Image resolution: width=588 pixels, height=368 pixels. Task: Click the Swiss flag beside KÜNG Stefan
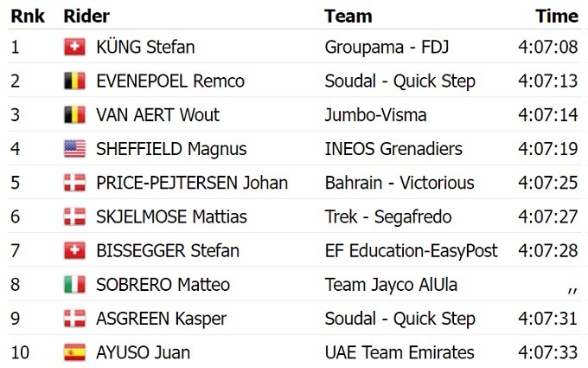pos(74,47)
